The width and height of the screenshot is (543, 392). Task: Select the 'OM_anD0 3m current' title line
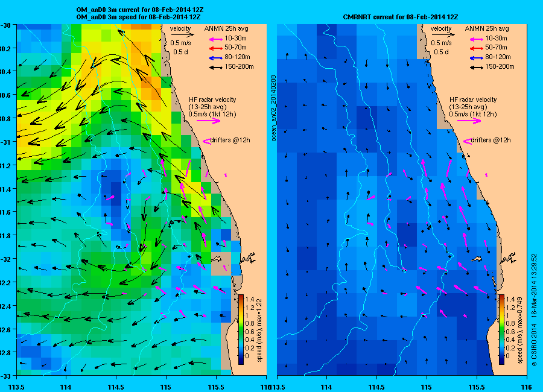(x=140, y=10)
